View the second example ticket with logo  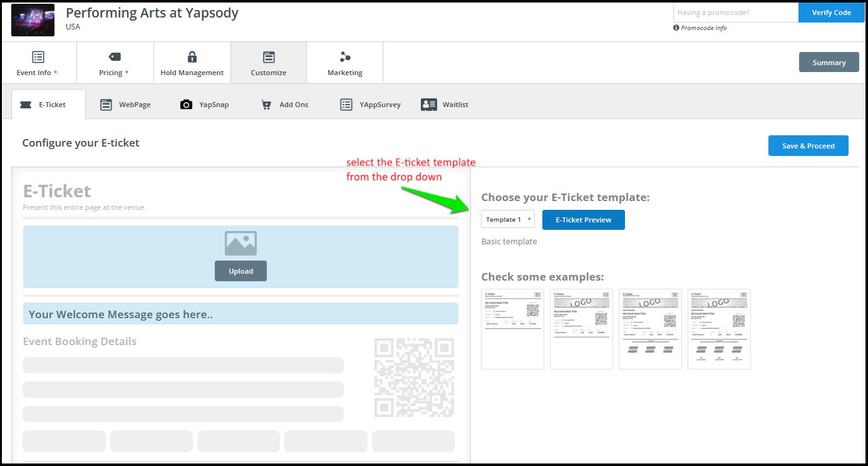pyautogui.click(x=581, y=329)
